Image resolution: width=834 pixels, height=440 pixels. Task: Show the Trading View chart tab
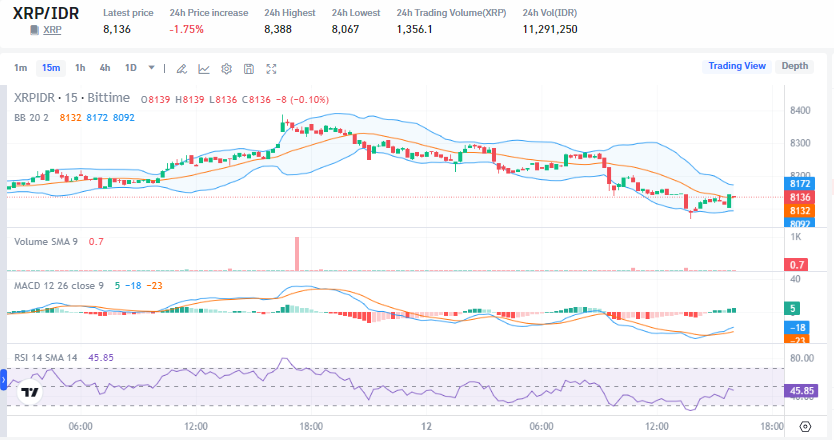tap(737, 66)
